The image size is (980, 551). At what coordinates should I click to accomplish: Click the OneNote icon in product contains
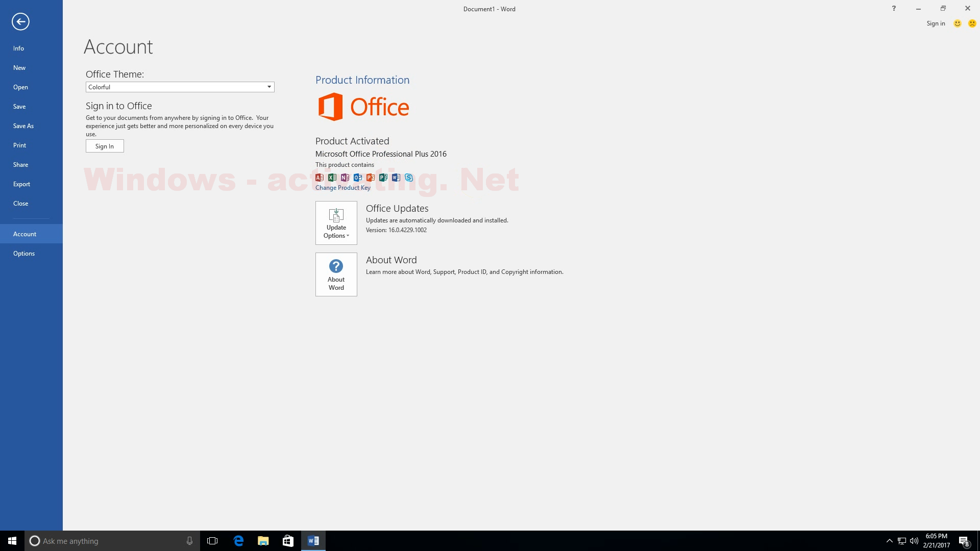pos(345,176)
